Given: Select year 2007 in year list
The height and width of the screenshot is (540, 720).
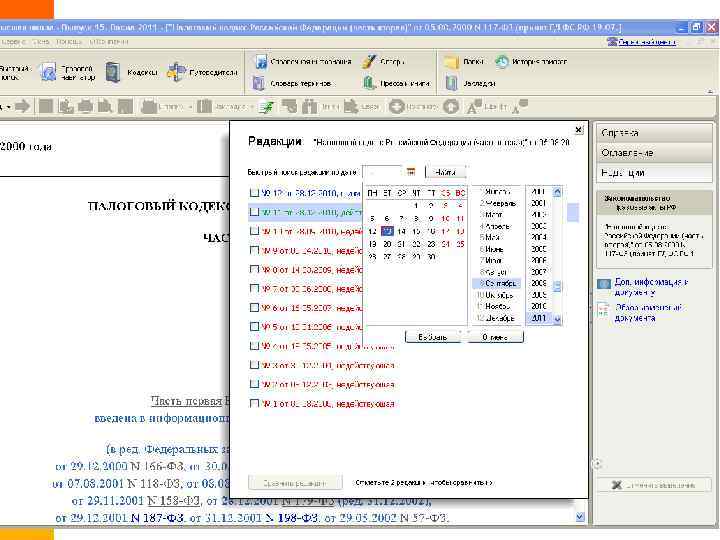Looking at the screenshot, I should pyautogui.click(x=539, y=272).
